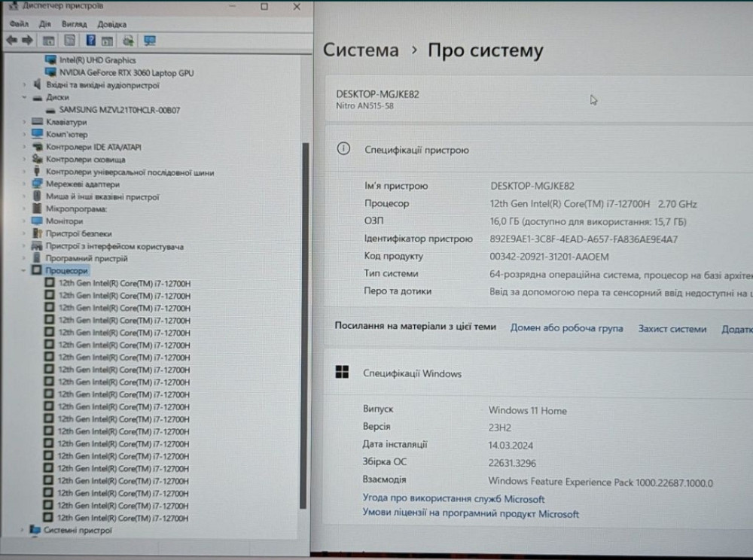Click the Forward arrow in Device Manager toolbar
The image size is (753, 560).
tap(28, 40)
